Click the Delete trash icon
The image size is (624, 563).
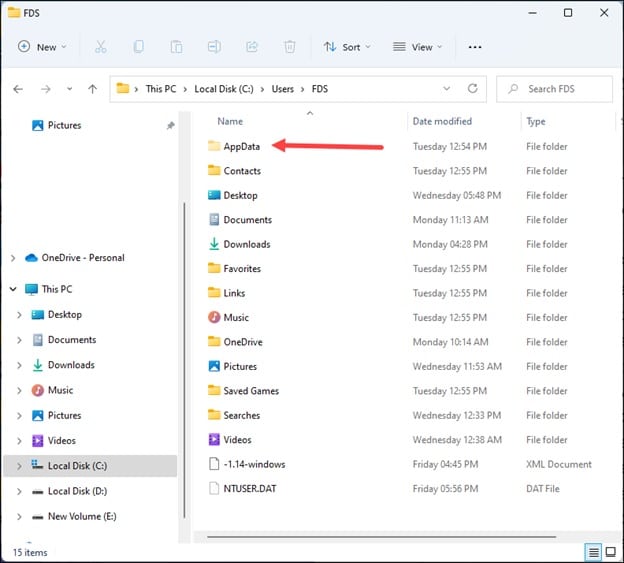[290, 47]
